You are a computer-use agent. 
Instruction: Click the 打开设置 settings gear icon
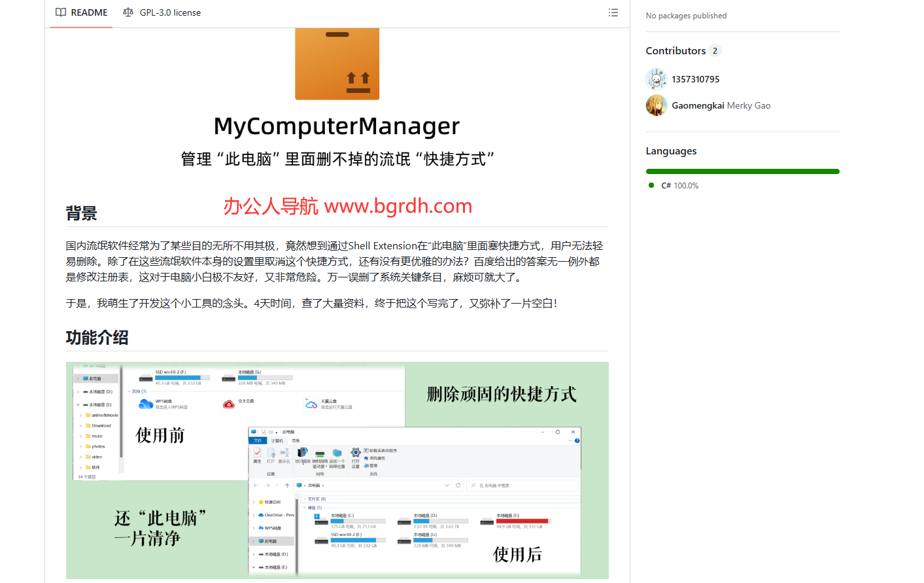tap(356, 452)
